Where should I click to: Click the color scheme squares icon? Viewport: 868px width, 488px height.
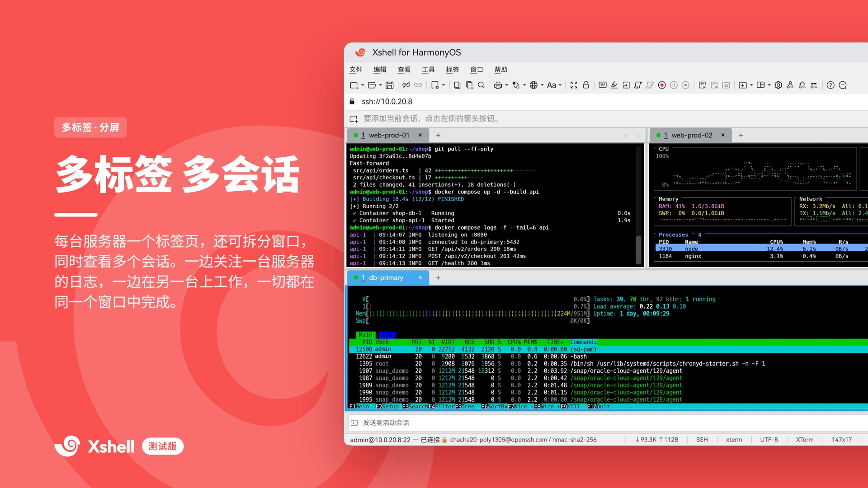click(x=516, y=85)
